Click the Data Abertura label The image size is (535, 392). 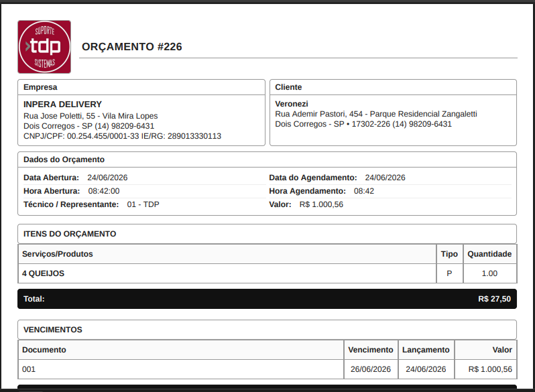51,178
